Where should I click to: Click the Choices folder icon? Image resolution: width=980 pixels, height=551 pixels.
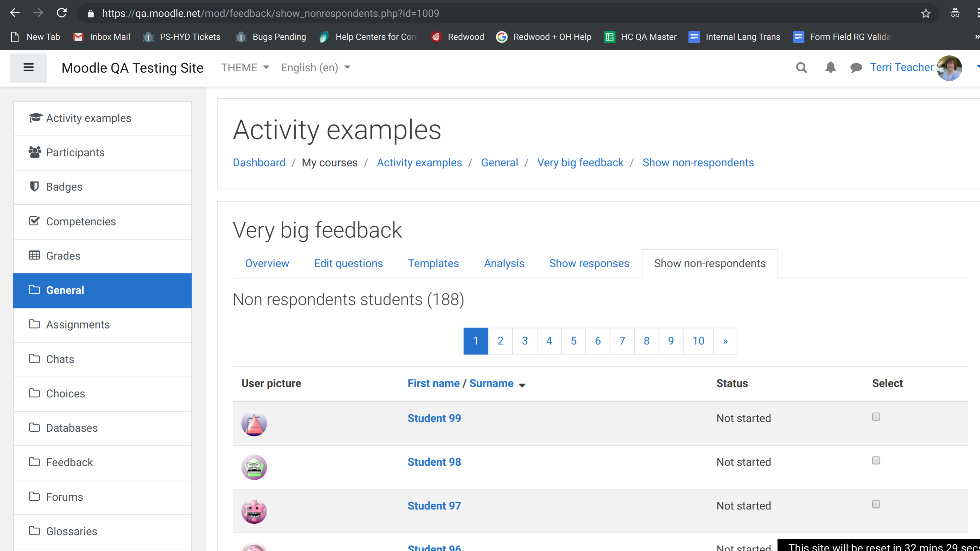[x=34, y=393]
